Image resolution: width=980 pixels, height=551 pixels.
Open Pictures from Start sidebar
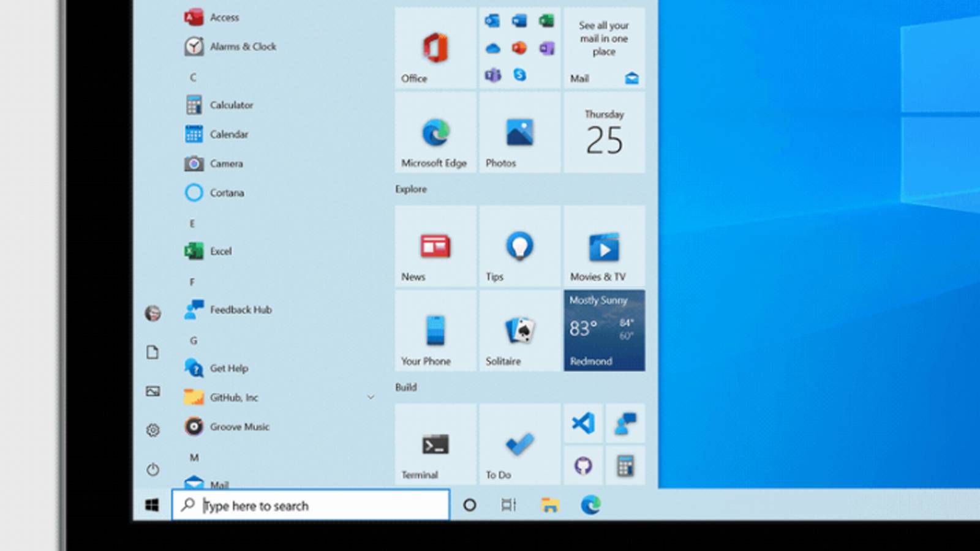tap(153, 391)
